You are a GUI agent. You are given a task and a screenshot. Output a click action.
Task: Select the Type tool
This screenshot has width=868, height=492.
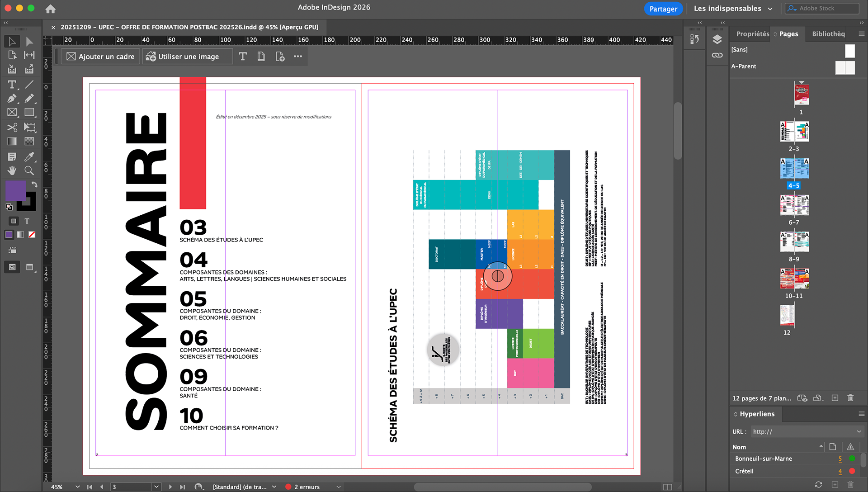click(x=12, y=85)
